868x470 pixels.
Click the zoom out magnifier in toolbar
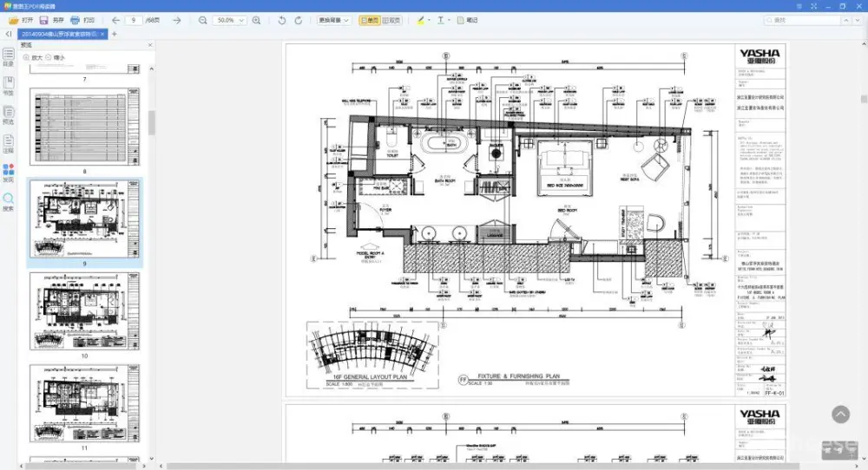(x=202, y=20)
